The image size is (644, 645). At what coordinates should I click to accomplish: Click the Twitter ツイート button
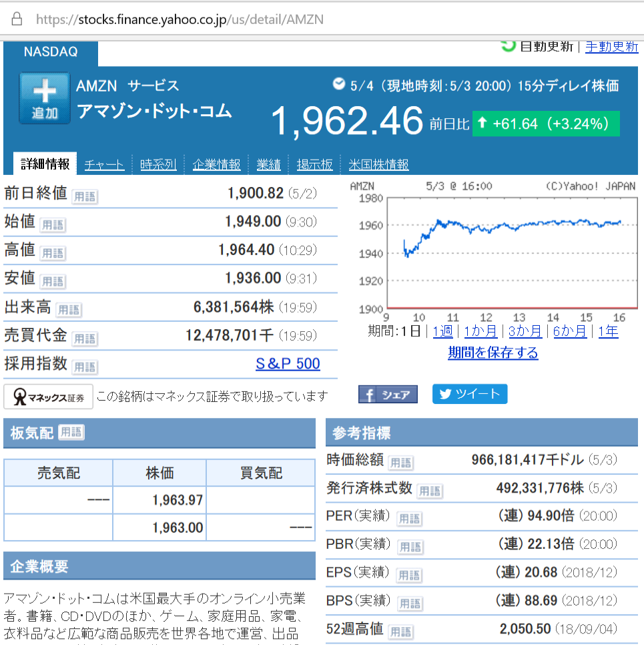(470, 394)
